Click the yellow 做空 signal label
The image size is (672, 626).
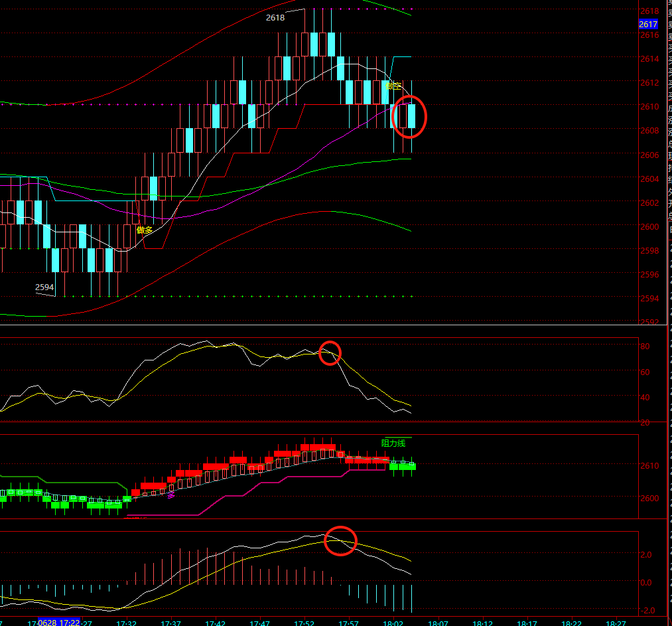[393, 86]
